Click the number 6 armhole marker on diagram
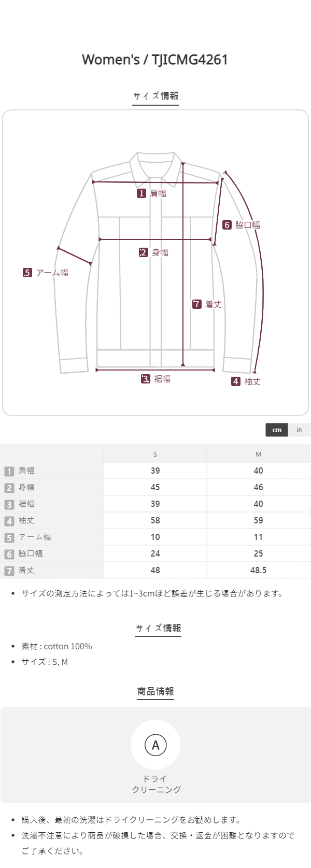Screen dimensions: 311x868 pos(227,225)
